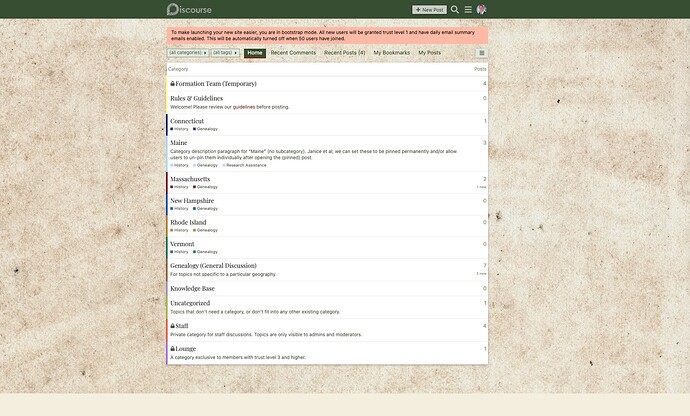
Task: Open the My Posts tab
Action: click(429, 53)
